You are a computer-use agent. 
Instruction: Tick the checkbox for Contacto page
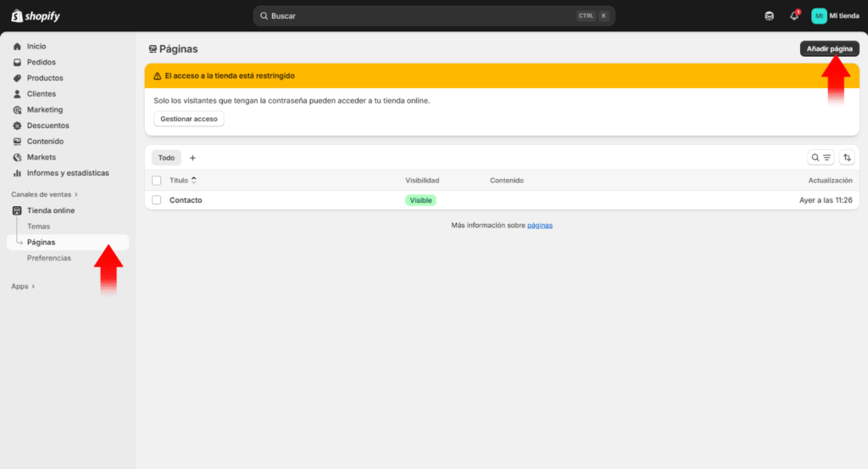pos(156,200)
